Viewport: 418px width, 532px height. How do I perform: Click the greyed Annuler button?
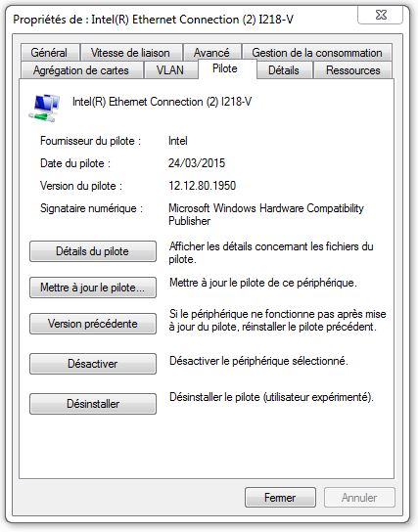[x=359, y=498]
